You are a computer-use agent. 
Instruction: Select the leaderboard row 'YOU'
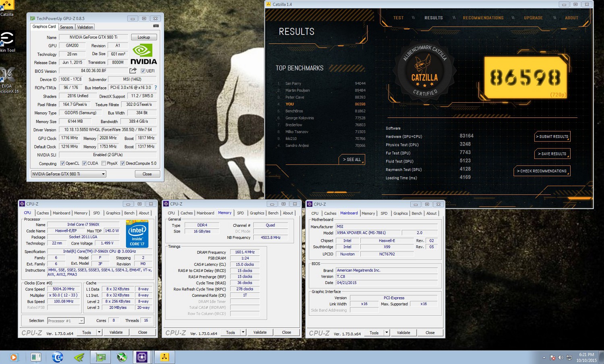[321, 104]
